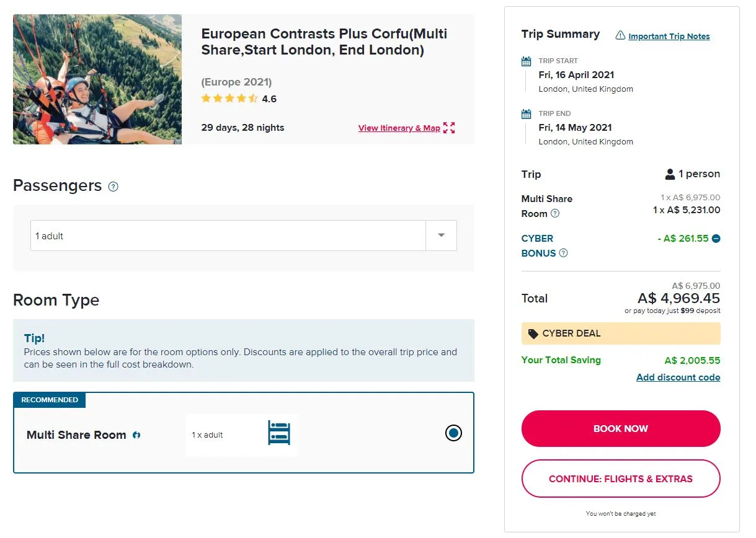Click the warning icon beside Important Trip Notes

[620, 36]
